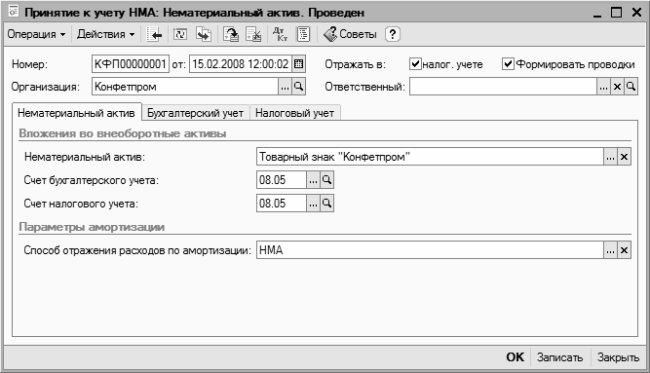Clear the Ответственный field with X
This screenshot has width=650, height=373.
point(617,87)
